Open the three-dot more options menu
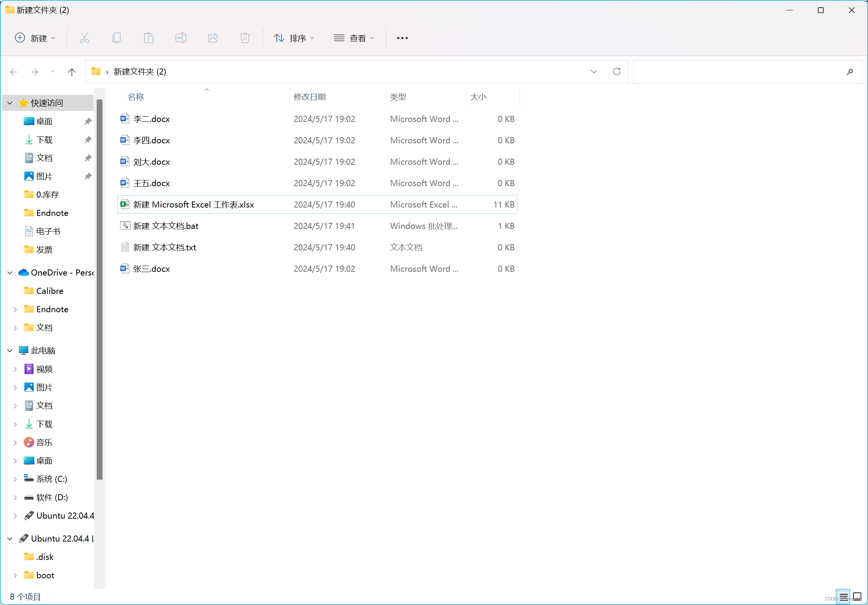868x605 pixels. tap(402, 38)
